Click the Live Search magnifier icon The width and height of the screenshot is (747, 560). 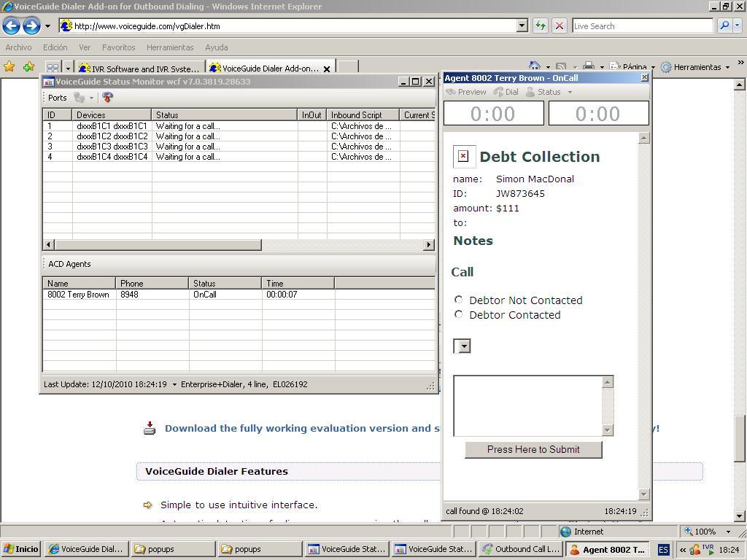(724, 26)
